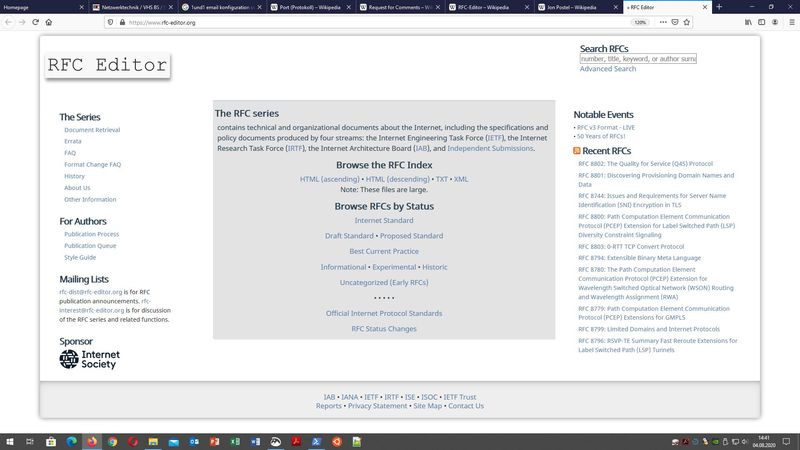Open RFC 8802 Quality for Service link
800x450 pixels.
click(x=645, y=164)
